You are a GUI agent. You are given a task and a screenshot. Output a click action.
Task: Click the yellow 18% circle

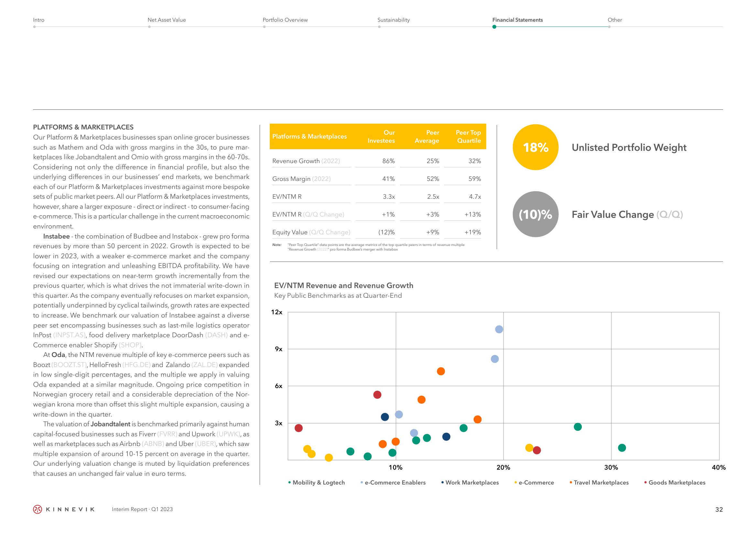click(x=536, y=147)
